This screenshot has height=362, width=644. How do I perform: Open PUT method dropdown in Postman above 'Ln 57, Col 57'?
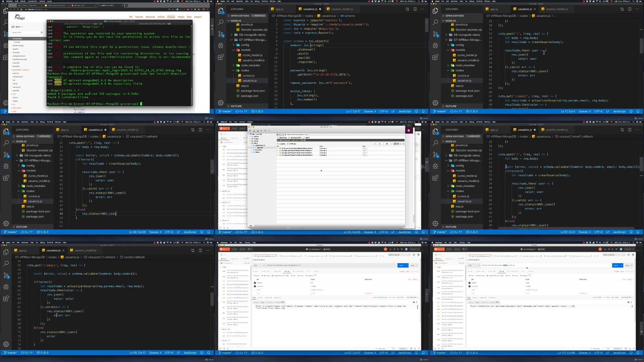click(x=259, y=265)
